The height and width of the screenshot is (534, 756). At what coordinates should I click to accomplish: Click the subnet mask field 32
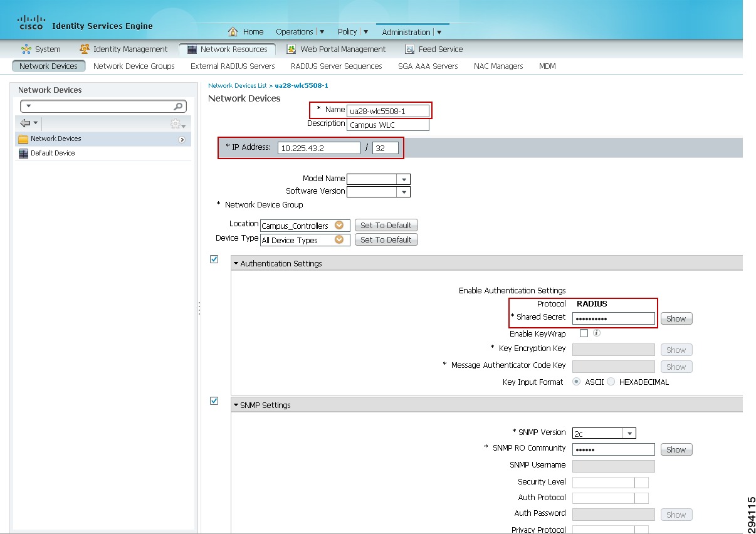point(385,148)
